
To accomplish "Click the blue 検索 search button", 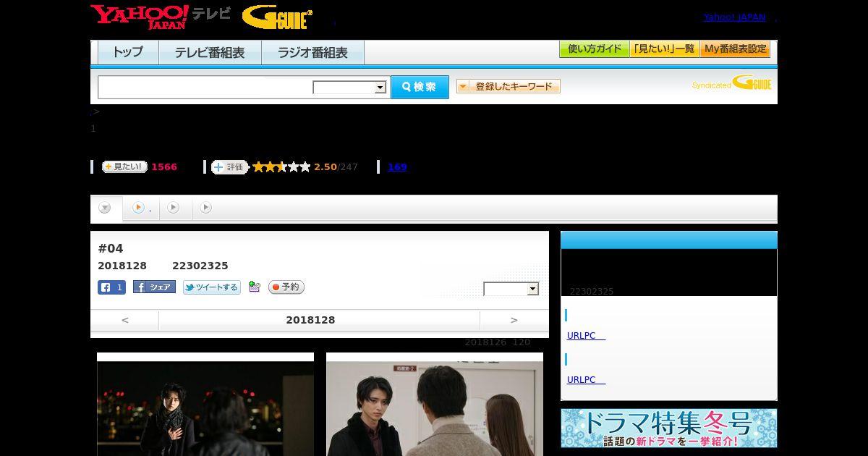I will (x=420, y=87).
